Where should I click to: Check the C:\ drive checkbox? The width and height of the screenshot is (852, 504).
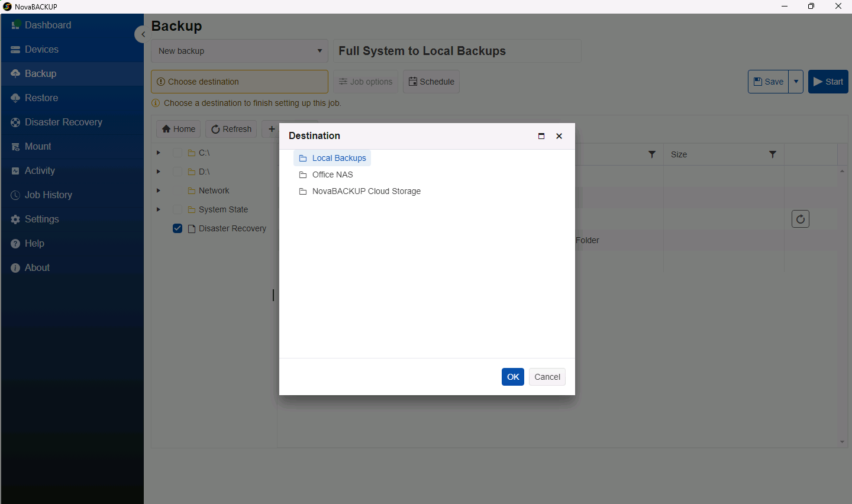coord(177,153)
